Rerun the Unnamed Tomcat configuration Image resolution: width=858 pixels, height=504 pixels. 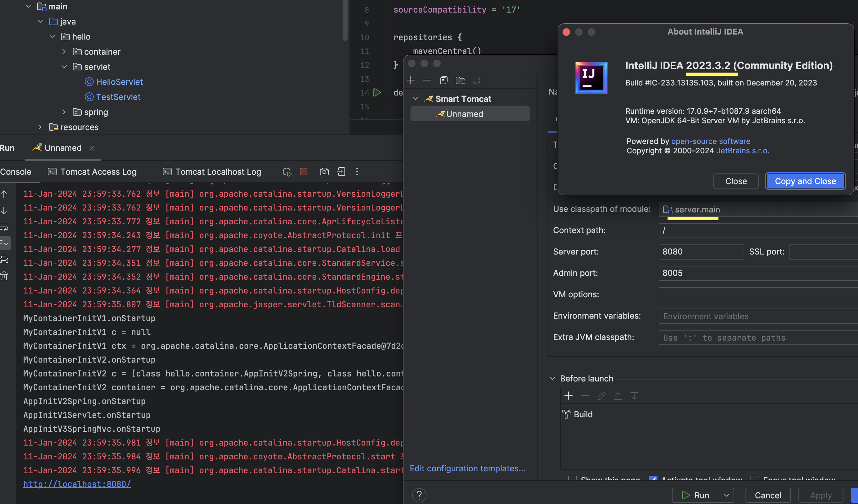tap(287, 172)
